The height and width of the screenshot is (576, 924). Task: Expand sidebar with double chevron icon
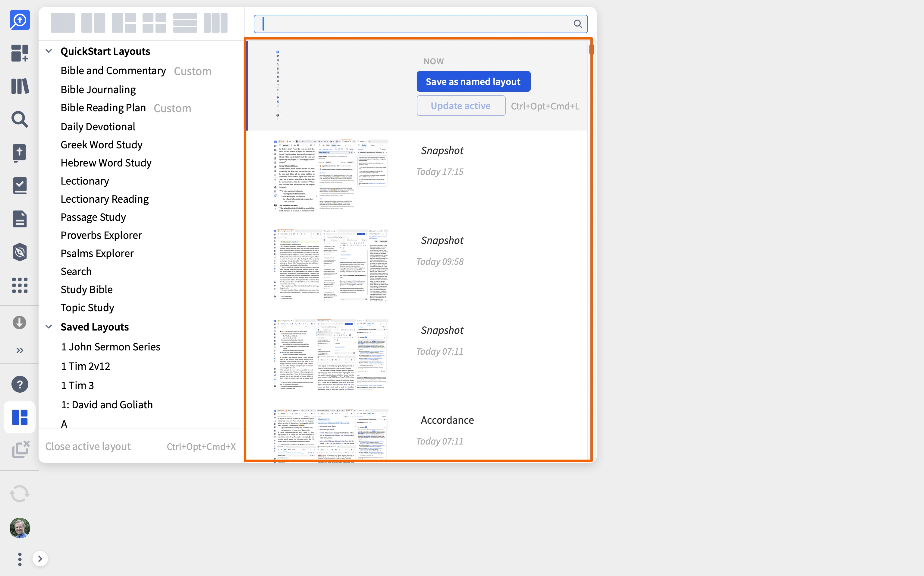20,350
